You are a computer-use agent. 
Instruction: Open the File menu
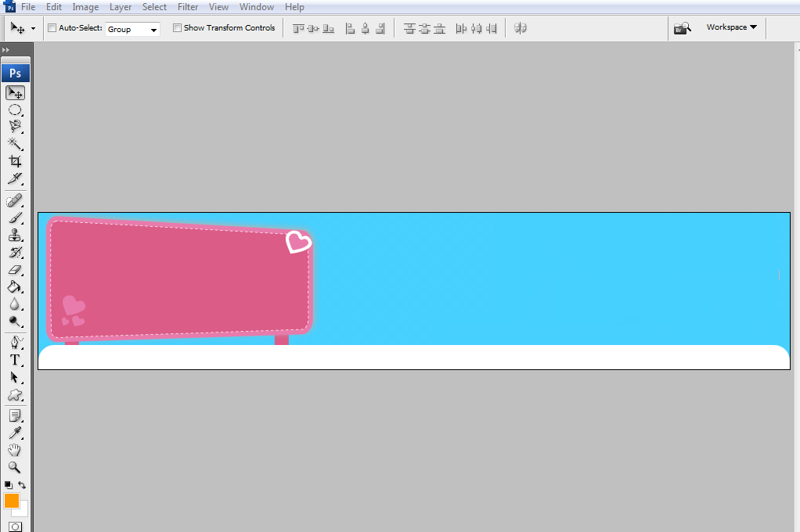pyautogui.click(x=28, y=6)
